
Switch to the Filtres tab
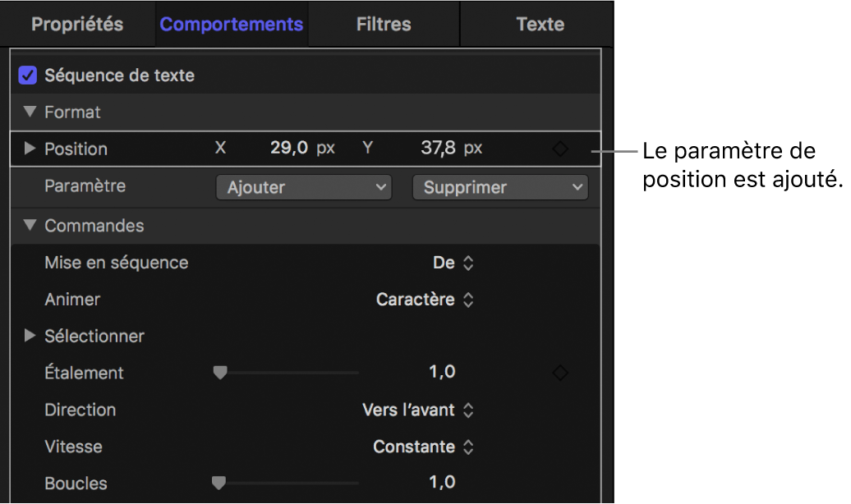click(384, 25)
